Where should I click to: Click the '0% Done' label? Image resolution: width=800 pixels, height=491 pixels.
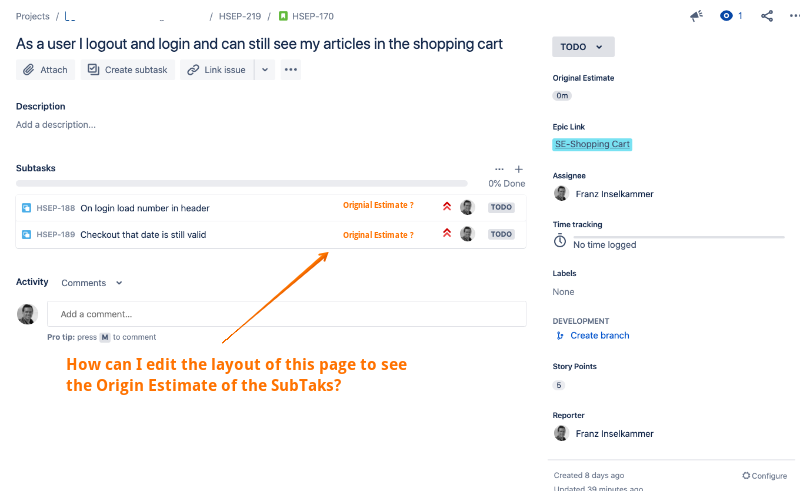click(506, 184)
